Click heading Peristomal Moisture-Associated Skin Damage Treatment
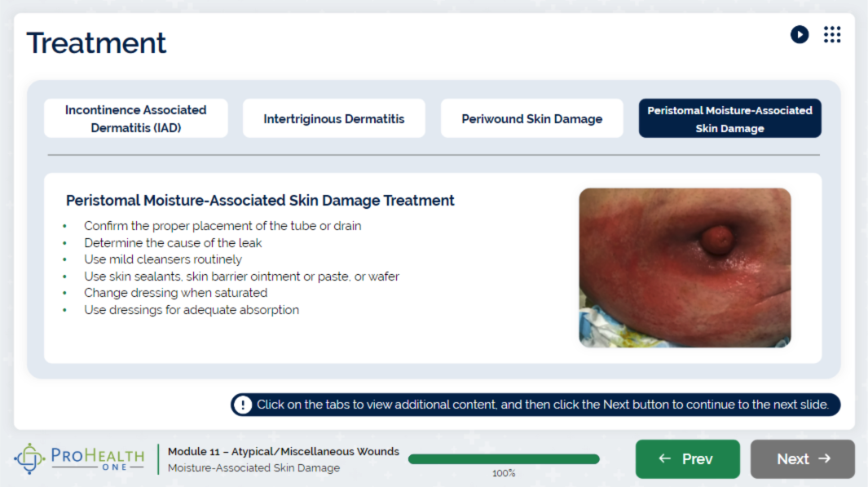This screenshot has height=487, width=868. click(x=260, y=201)
